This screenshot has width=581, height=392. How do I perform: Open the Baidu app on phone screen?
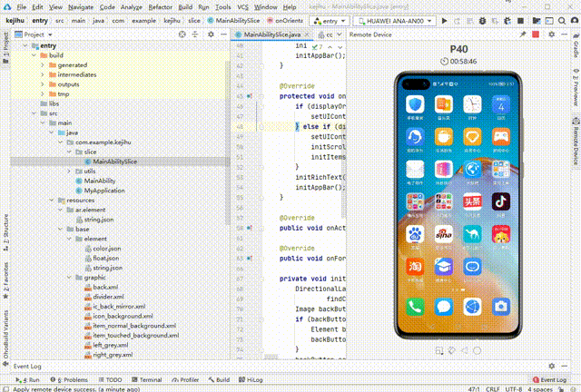pyautogui.click(x=415, y=234)
